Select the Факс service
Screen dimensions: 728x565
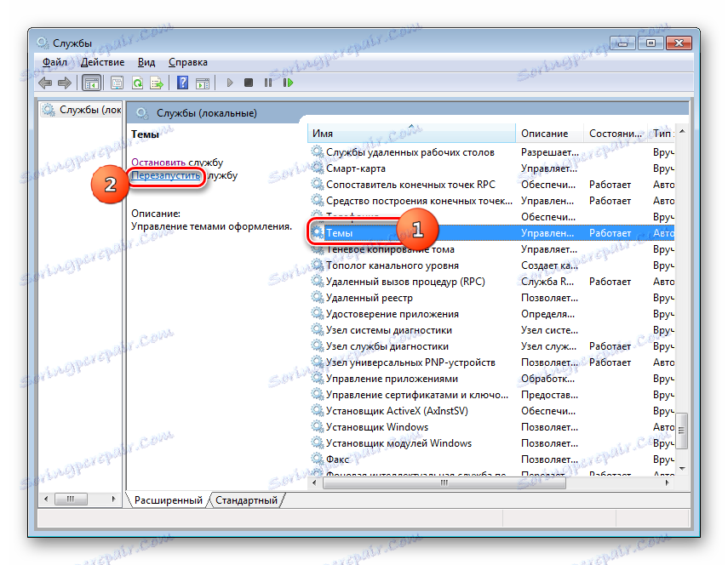coord(491,459)
